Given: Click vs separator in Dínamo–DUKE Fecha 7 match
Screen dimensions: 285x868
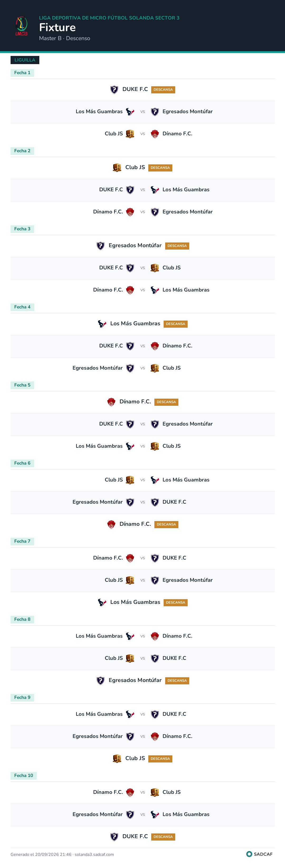Looking at the screenshot, I should pyautogui.click(x=142, y=558).
